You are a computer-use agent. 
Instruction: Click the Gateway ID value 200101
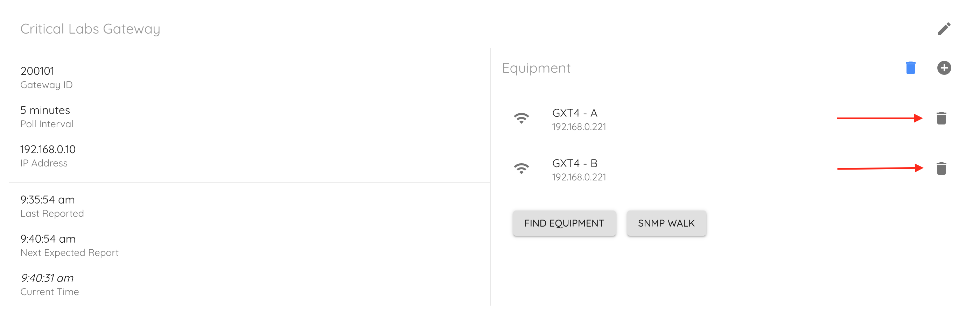click(x=37, y=71)
